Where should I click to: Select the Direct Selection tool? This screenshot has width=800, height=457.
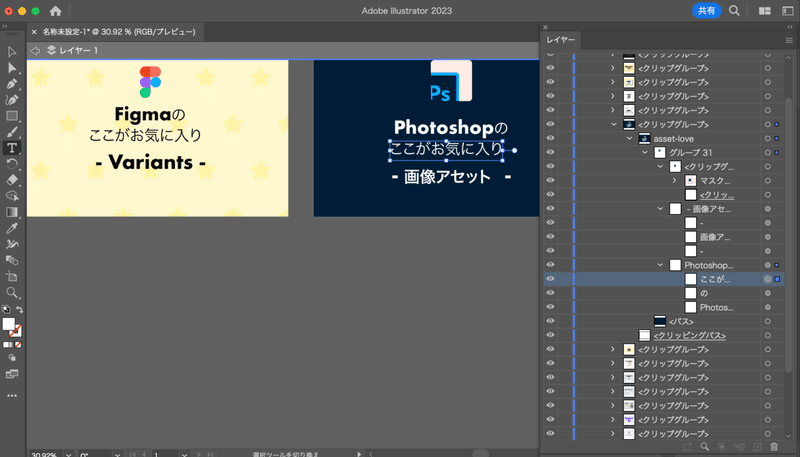(12, 67)
